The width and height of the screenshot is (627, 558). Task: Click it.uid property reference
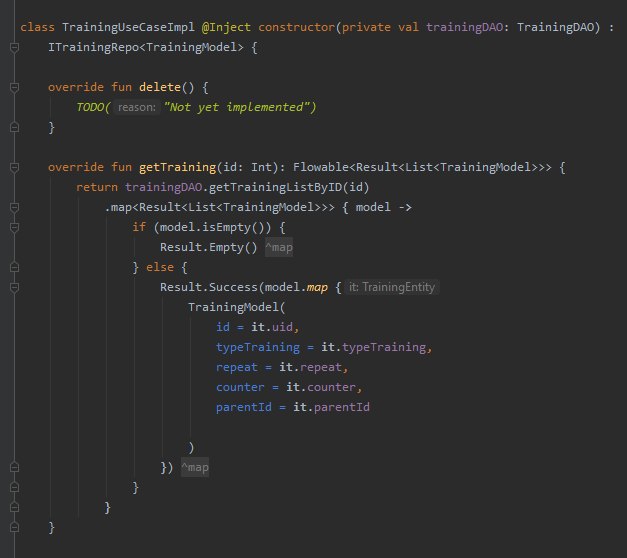[x=272, y=327]
